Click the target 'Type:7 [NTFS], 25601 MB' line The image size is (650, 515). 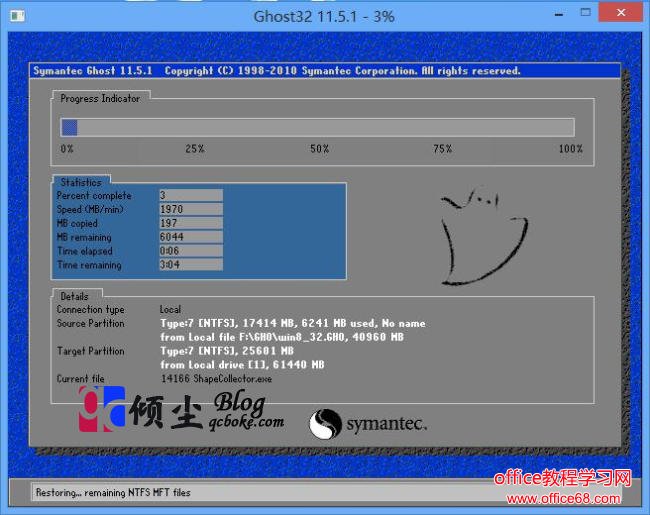[227, 351]
